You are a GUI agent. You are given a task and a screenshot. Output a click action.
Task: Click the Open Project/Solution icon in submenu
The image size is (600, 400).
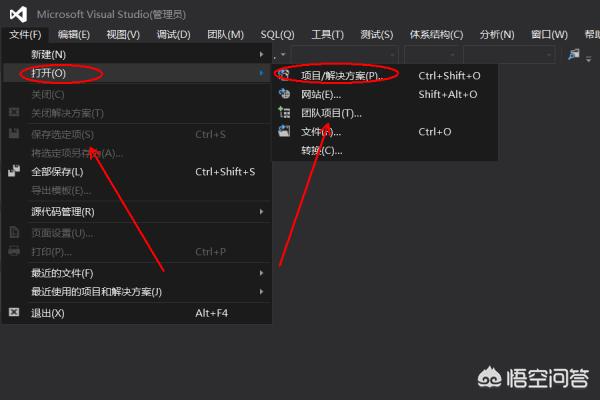coord(284,75)
